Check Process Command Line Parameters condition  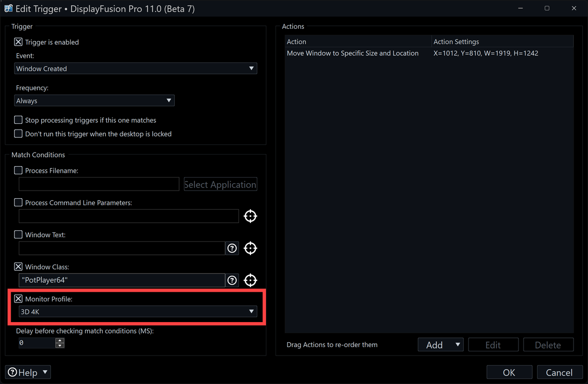18,203
